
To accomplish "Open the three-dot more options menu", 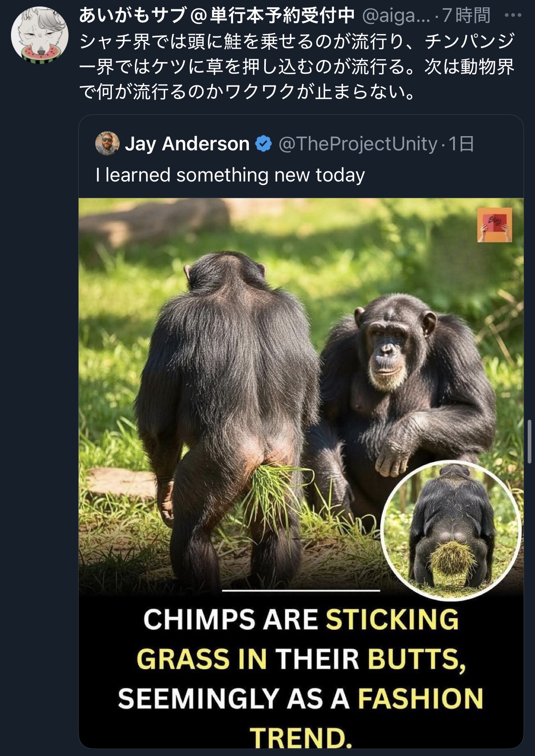I will pos(513,15).
